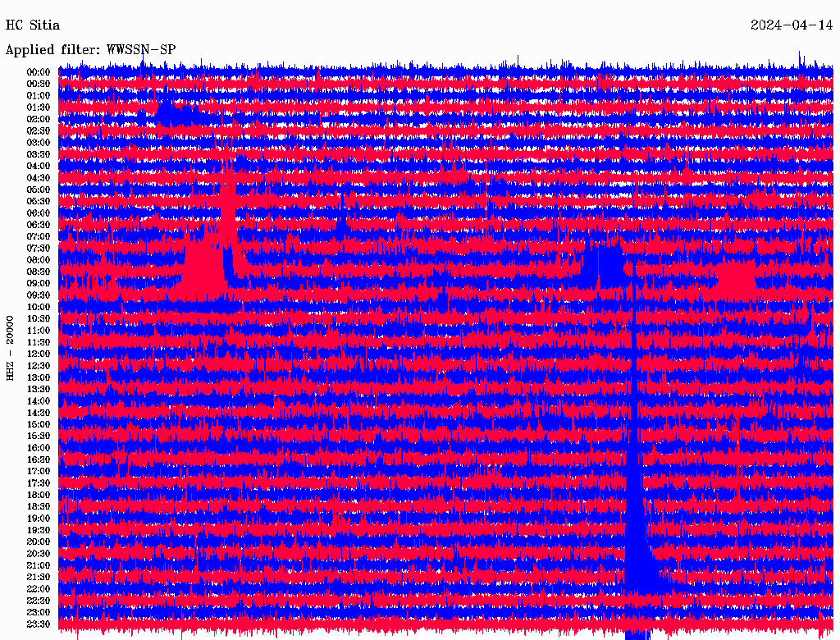
Task: Click the 00:00 time label
Action: 38,72
